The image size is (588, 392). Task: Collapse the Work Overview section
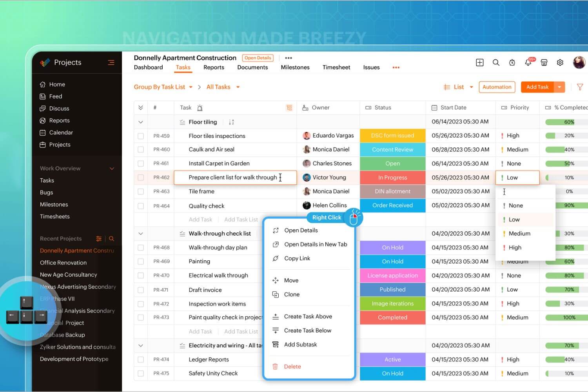point(112,169)
